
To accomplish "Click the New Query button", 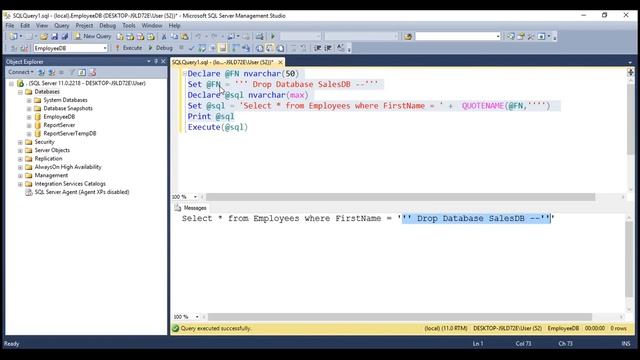I will (93, 36).
